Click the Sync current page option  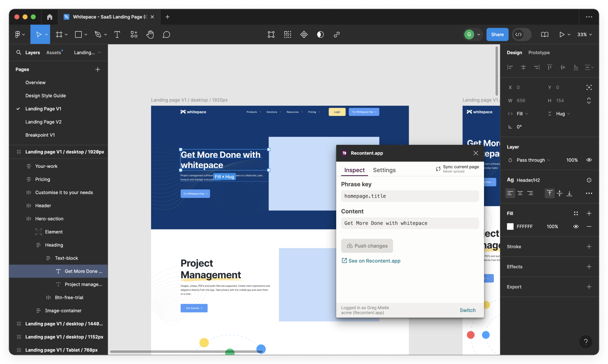pyautogui.click(x=456, y=168)
